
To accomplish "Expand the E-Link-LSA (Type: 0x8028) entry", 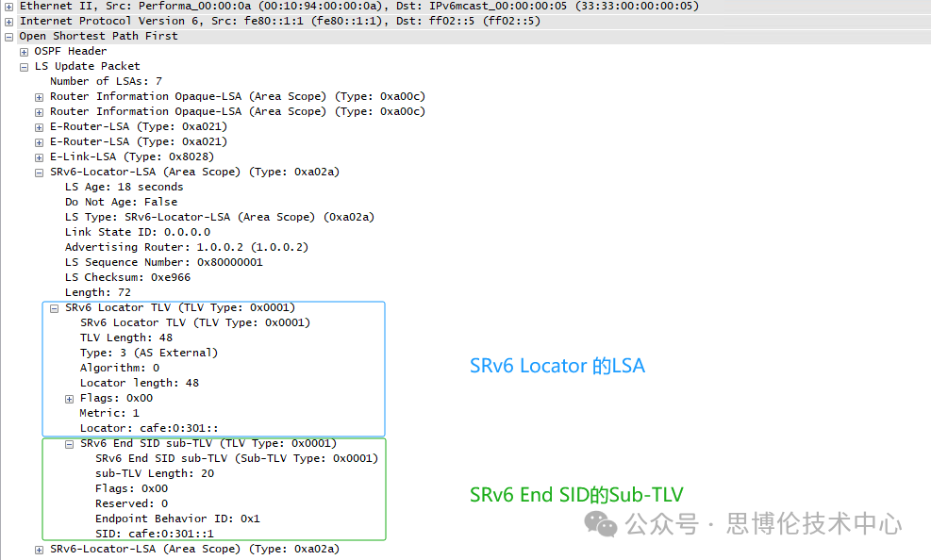I will 39,156.
